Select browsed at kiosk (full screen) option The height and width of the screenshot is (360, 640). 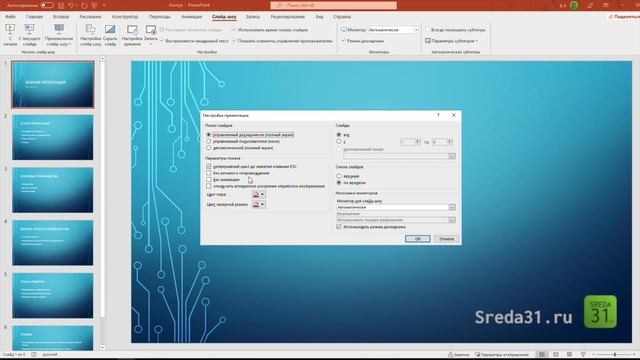(x=209, y=148)
